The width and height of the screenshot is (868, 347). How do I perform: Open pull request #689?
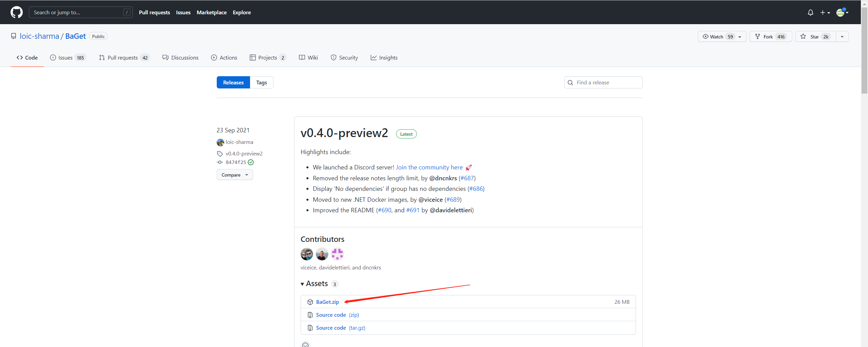click(453, 199)
